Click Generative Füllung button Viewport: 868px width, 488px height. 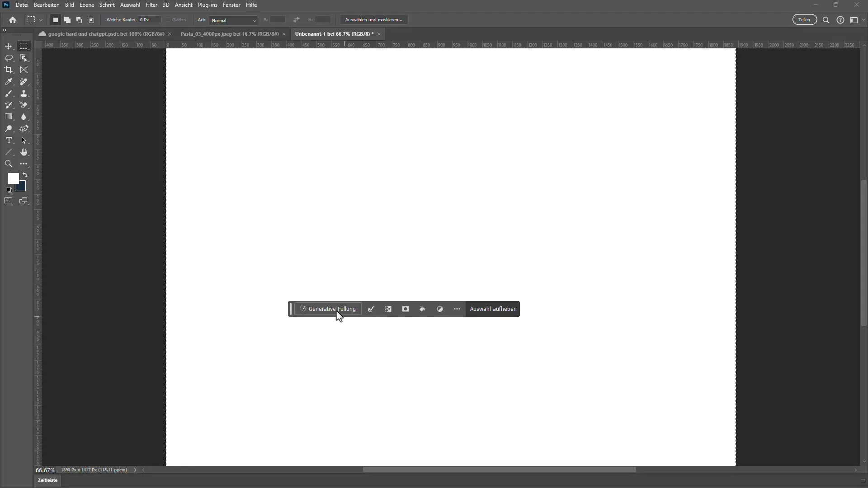click(x=328, y=309)
